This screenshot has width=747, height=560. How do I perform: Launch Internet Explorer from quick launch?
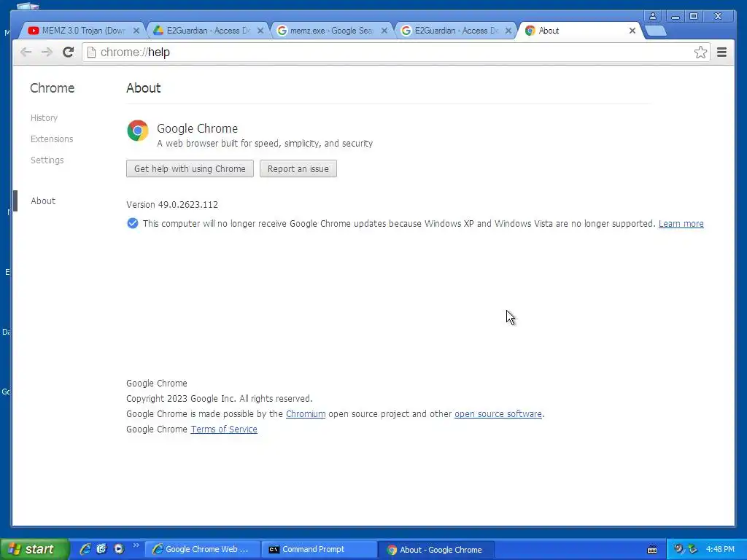click(85, 549)
